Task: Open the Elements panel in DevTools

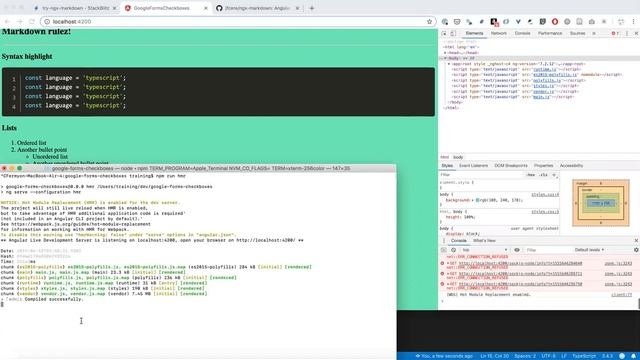Action: [474, 33]
